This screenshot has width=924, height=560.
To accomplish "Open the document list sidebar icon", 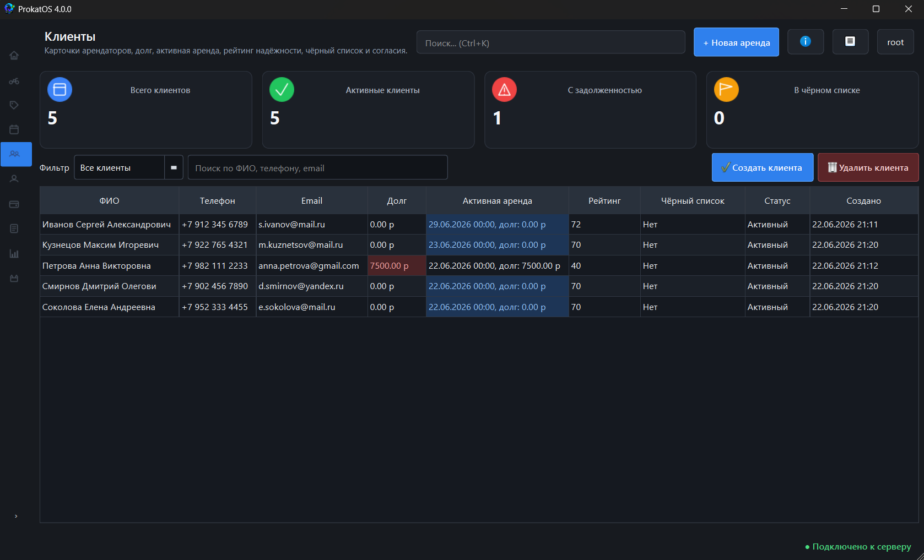I will (x=14, y=229).
